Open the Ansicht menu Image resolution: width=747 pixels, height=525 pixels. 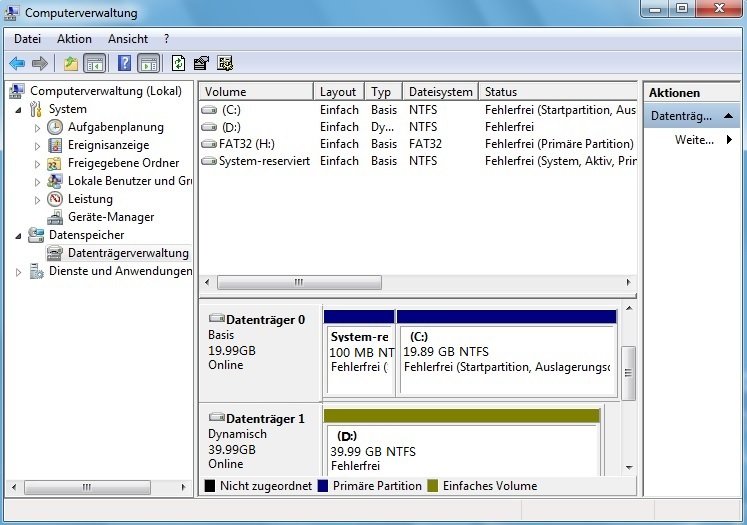(x=128, y=39)
